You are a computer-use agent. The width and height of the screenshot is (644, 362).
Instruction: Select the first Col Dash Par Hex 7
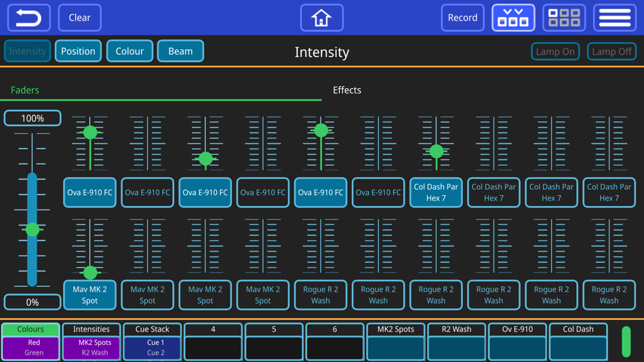click(x=436, y=193)
